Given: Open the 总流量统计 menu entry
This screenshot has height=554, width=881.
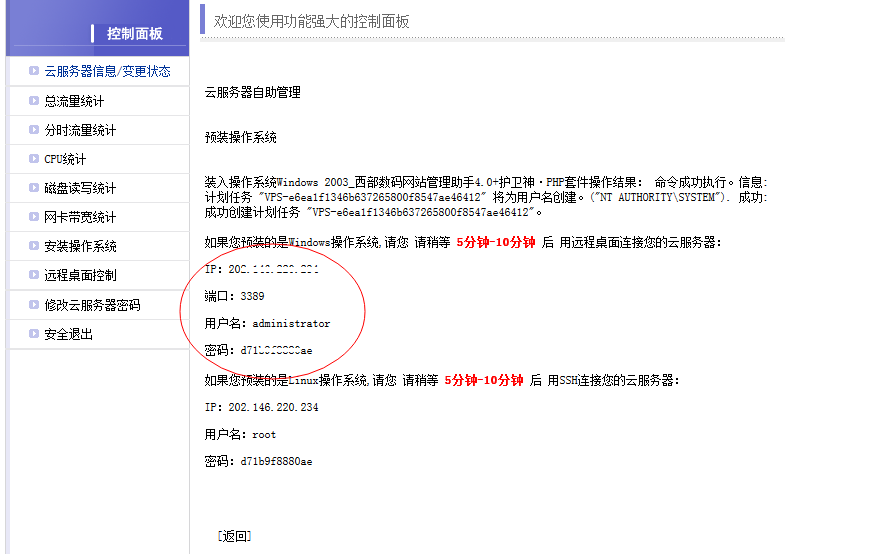Looking at the screenshot, I should [74, 101].
